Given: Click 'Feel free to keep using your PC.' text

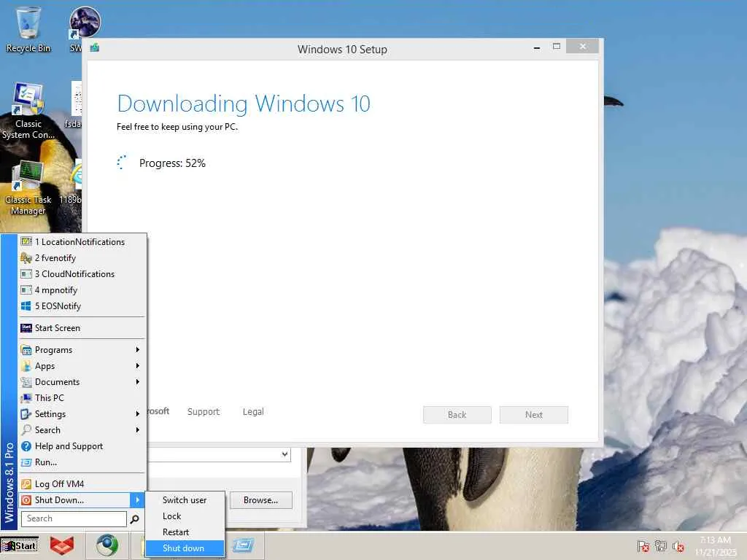Looking at the screenshot, I should (177, 127).
